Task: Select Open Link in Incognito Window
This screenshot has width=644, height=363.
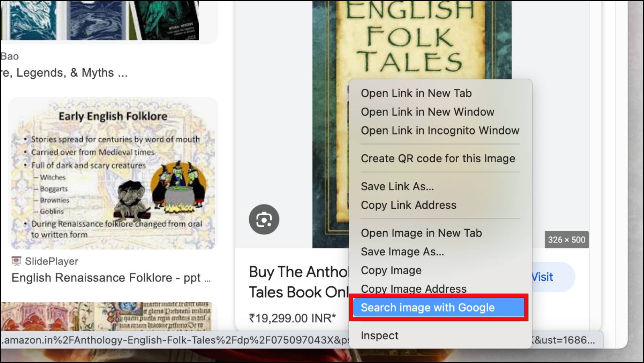Action: [440, 131]
